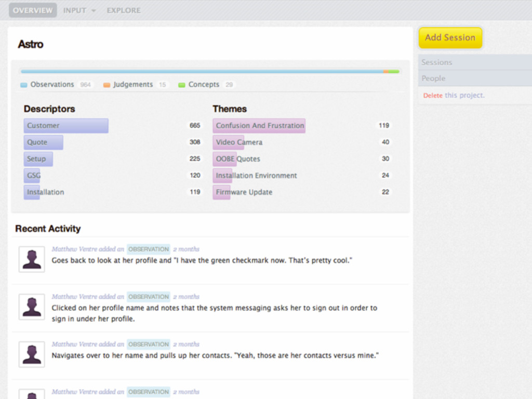Screen dimensions: 532x399
Task: Click the OOBE Quotes count 30
Action: click(385, 159)
